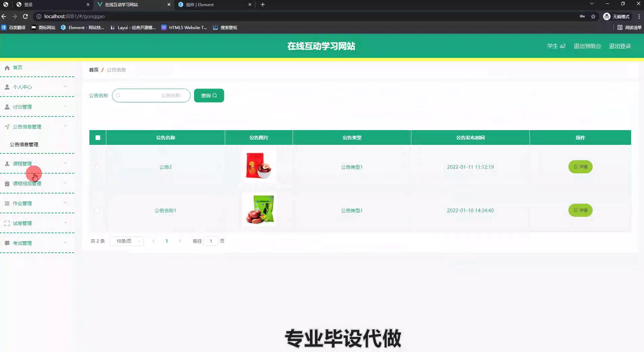Toggle the select-all checkbox in table header

(x=98, y=138)
